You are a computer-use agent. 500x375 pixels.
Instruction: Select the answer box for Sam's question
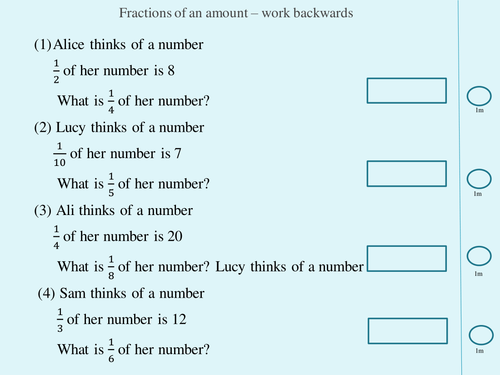[408, 331]
